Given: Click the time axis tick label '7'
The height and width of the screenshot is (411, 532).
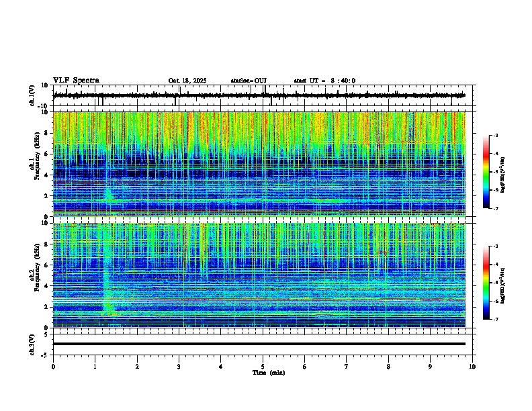Looking at the screenshot, I should click(x=347, y=367).
